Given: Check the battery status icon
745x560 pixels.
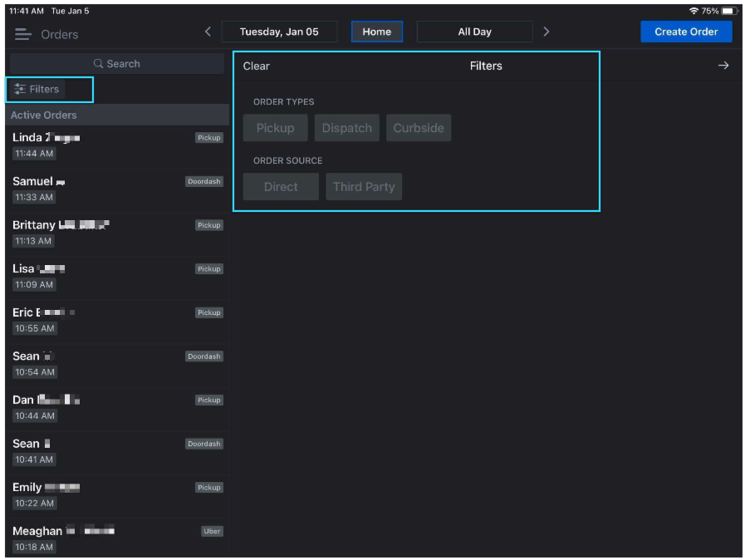Looking at the screenshot, I should point(729,11).
